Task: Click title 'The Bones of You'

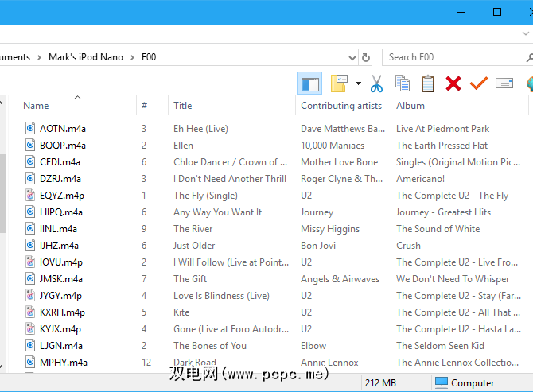Action: [210, 346]
